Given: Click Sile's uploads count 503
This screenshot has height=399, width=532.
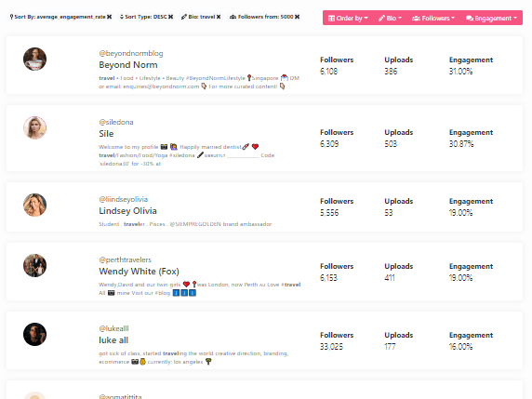Looking at the screenshot, I should coord(391,144).
